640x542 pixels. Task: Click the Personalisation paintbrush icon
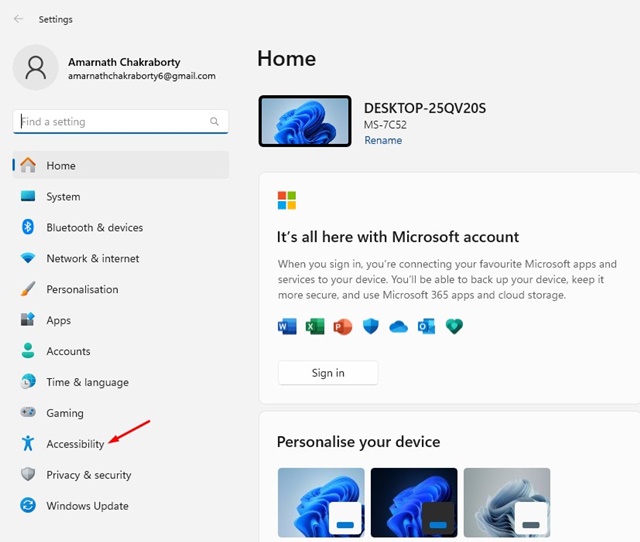click(28, 289)
